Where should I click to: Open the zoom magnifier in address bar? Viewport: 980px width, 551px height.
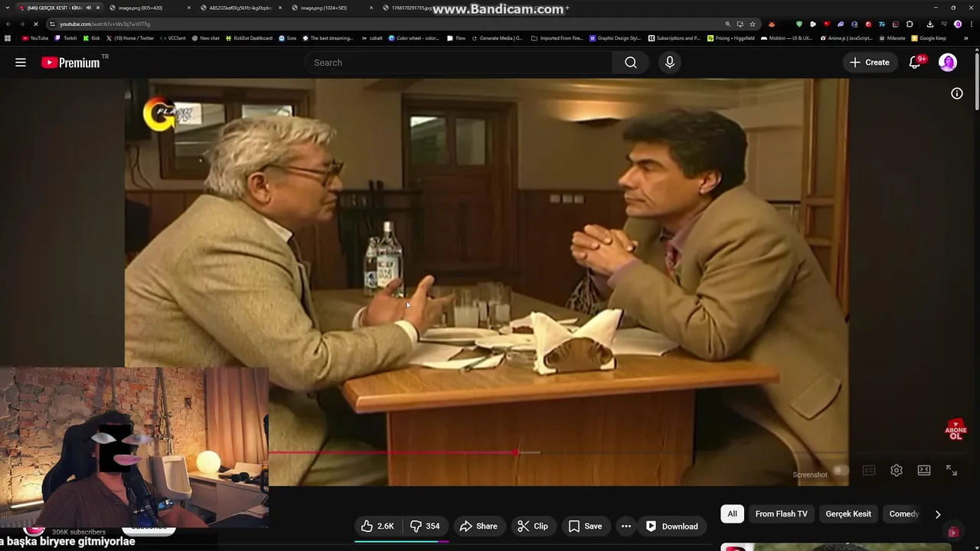pos(727,24)
